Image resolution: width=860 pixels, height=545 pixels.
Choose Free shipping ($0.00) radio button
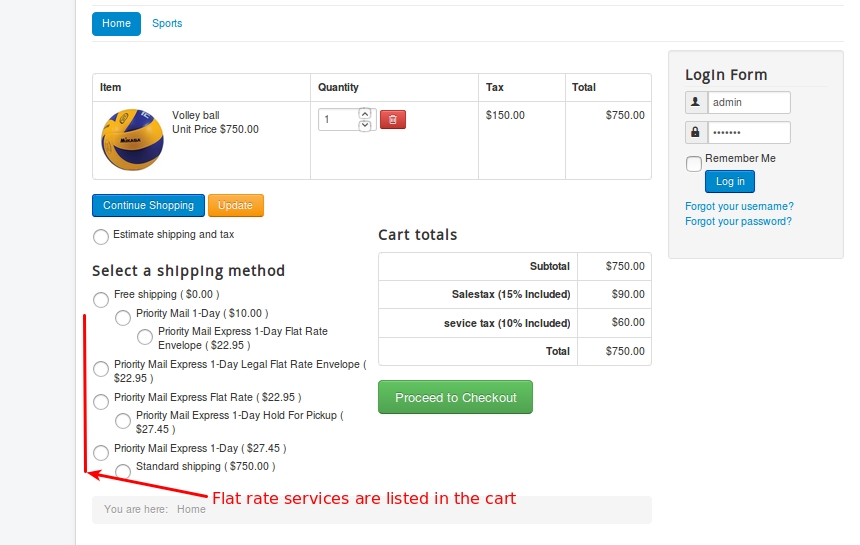(x=101, y=300)
